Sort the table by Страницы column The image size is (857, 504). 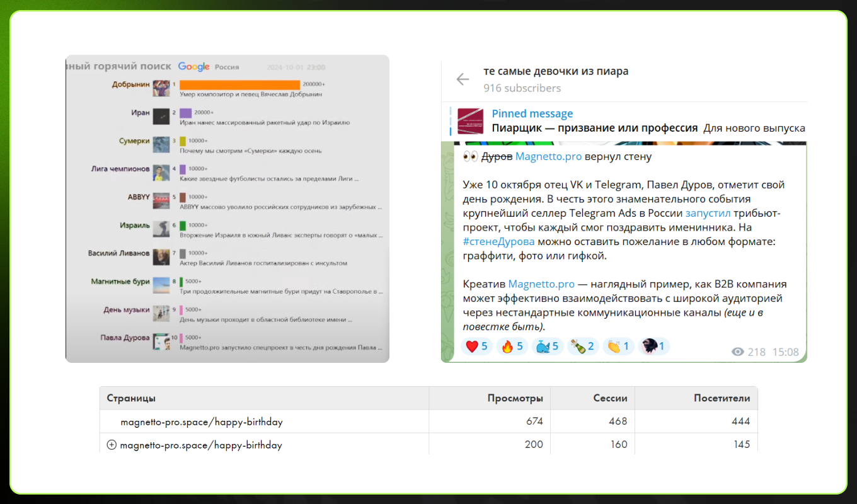point(131,398)
